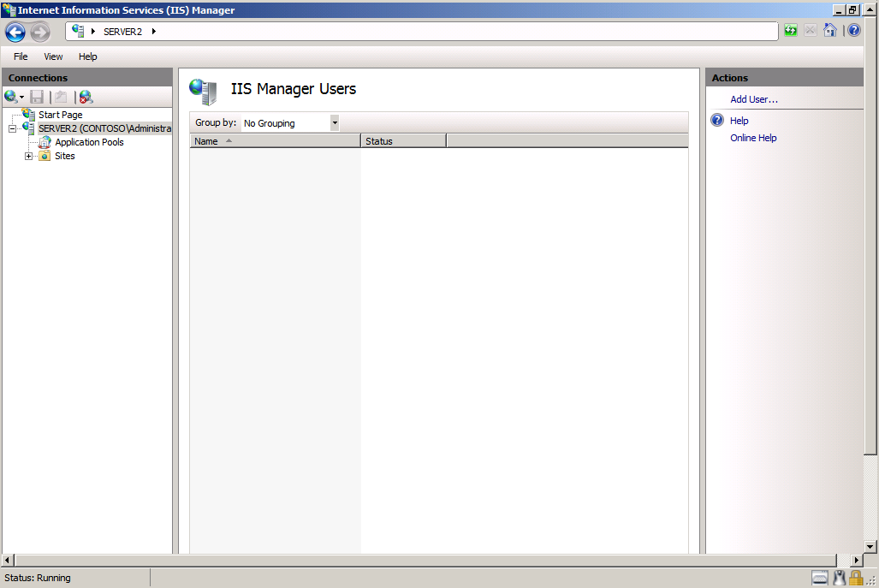Refresh page using green refresh icon

(791, 30)
